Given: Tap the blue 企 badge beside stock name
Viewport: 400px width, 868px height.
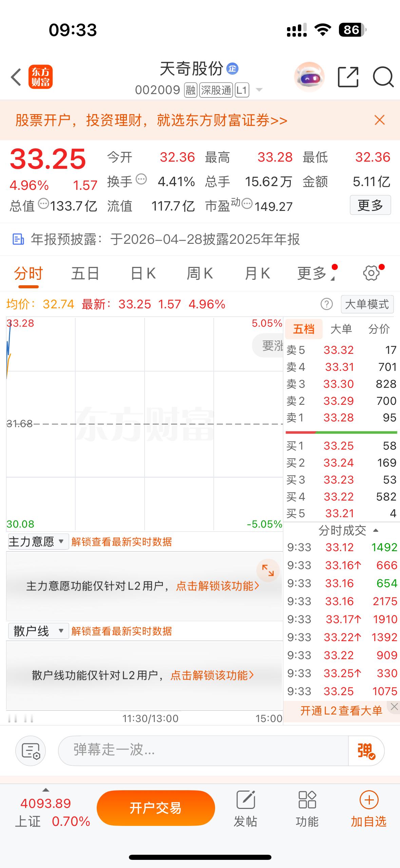Looking at the screenshot, I should [x=232, y=69].
